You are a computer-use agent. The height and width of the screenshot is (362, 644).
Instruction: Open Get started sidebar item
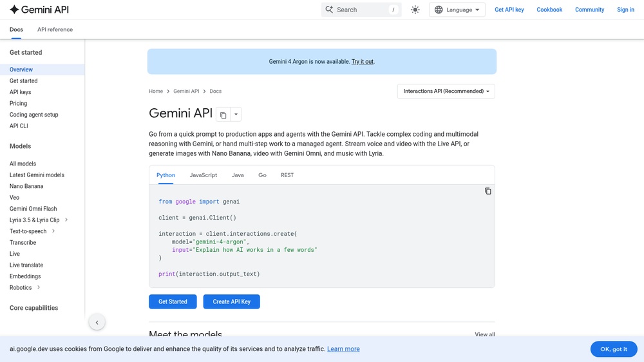tap(23, 81)
